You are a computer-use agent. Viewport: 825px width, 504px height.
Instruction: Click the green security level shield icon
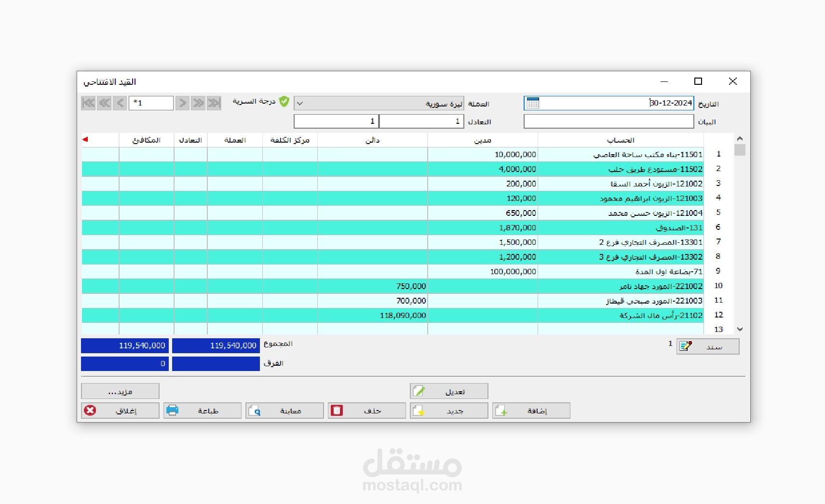pos(284,101)
